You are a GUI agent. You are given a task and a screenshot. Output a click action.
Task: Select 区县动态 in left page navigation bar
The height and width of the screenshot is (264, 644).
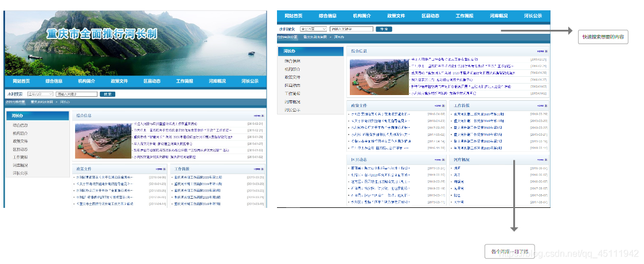point(152,81)
